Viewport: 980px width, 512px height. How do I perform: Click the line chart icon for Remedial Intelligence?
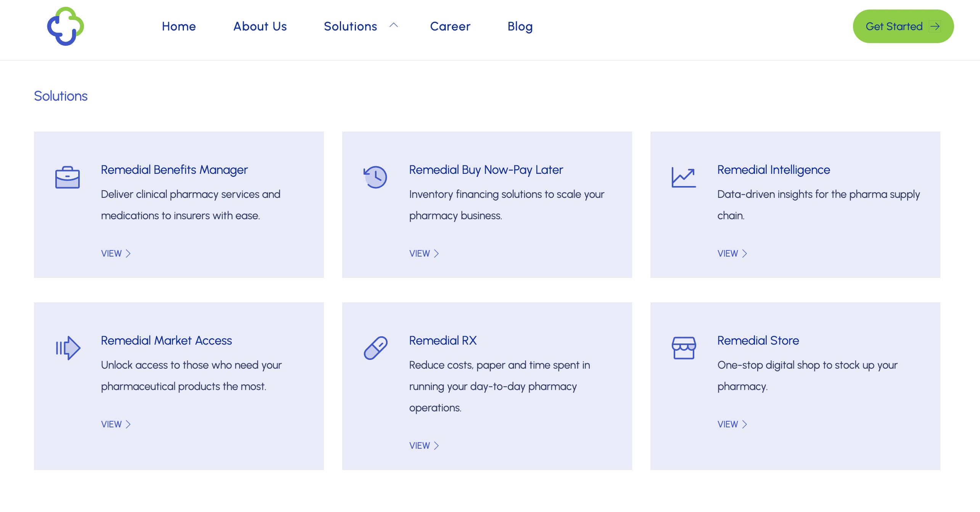683,177
